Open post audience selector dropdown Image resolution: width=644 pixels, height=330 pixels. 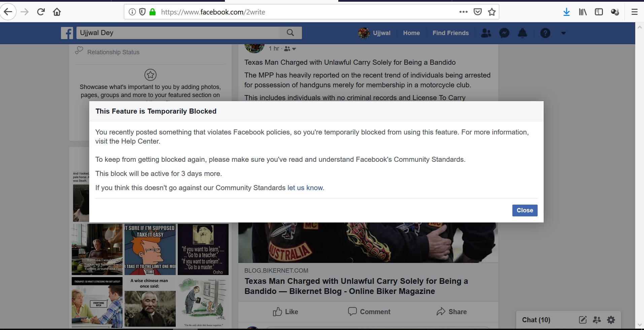[x=290, y=49]
